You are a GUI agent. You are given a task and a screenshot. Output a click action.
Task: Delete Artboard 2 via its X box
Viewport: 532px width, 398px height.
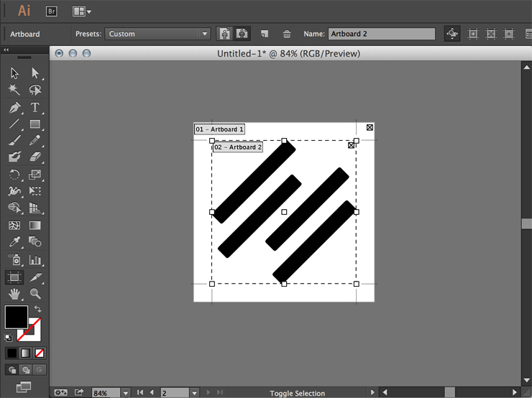(351, 145)
